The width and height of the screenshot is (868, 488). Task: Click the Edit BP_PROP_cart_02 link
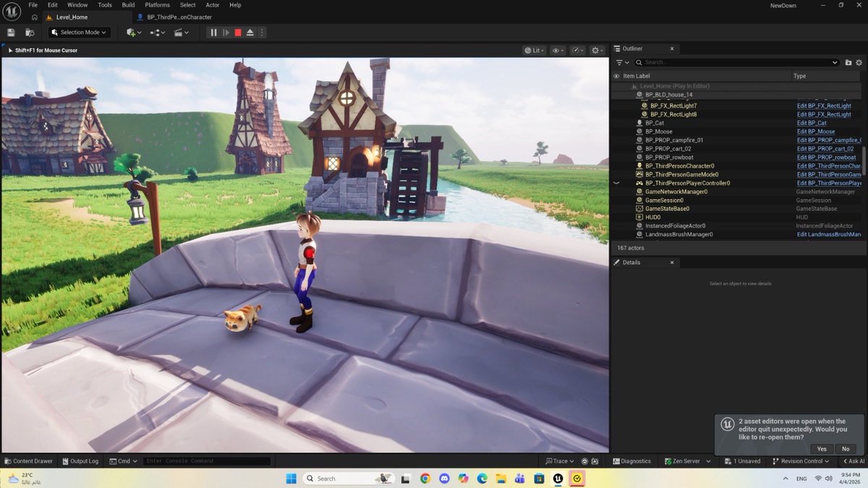825,148
